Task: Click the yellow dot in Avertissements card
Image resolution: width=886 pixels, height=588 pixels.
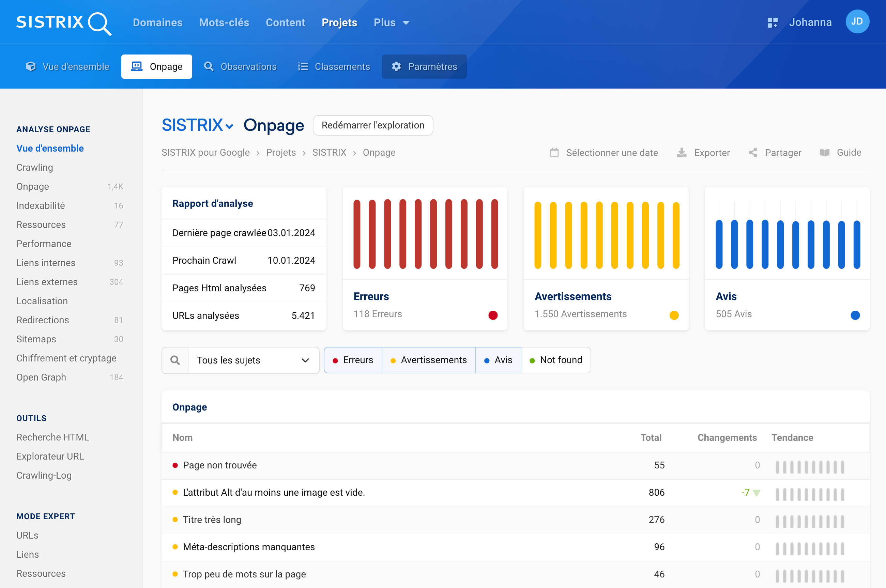Action: tap(674, 315)
